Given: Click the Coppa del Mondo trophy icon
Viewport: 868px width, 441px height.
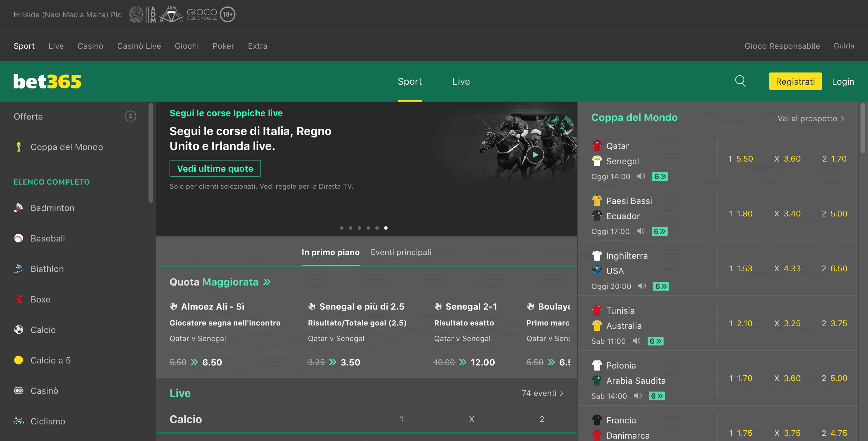Looking at the screenshot, I should pos(19,147).
